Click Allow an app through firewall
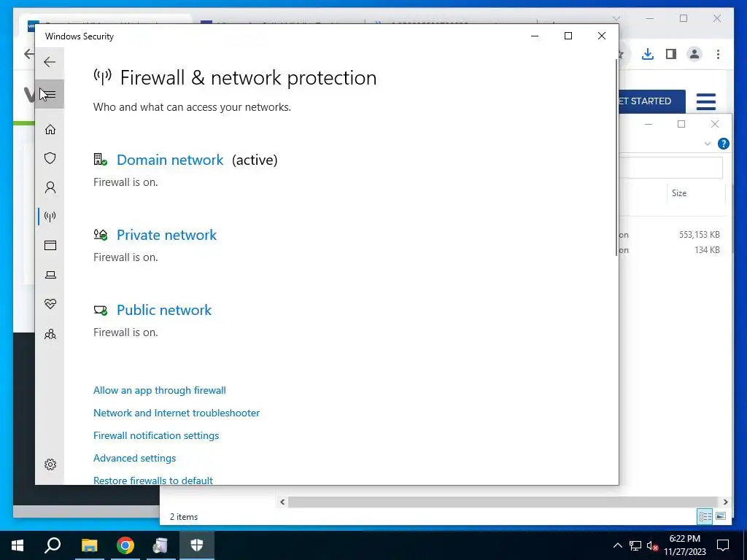The height and width of the screenshot is (560, 747). click(x=160, y=391)
